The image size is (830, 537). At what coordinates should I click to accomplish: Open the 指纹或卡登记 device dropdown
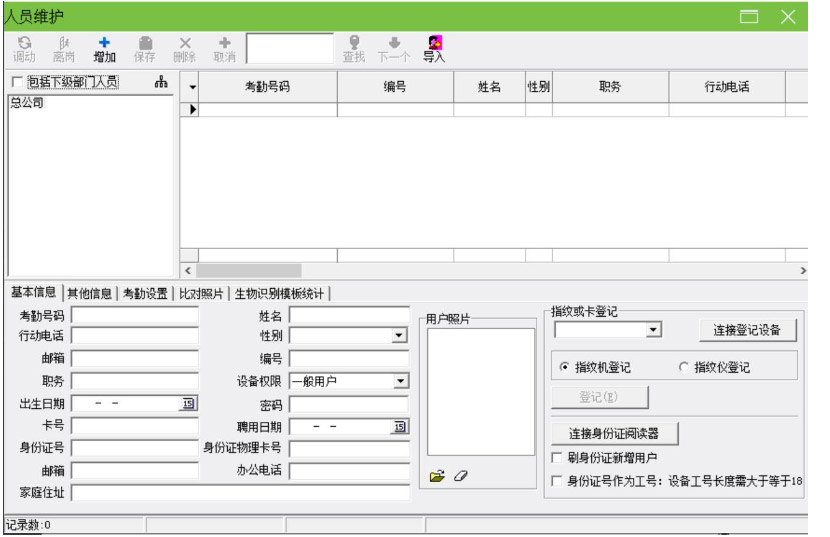[653, 329]
